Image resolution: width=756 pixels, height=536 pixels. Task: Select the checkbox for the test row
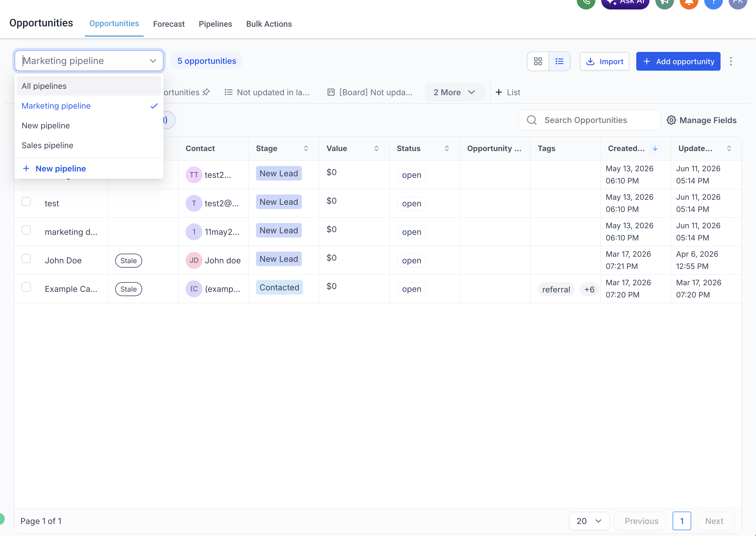coord(26,201)
